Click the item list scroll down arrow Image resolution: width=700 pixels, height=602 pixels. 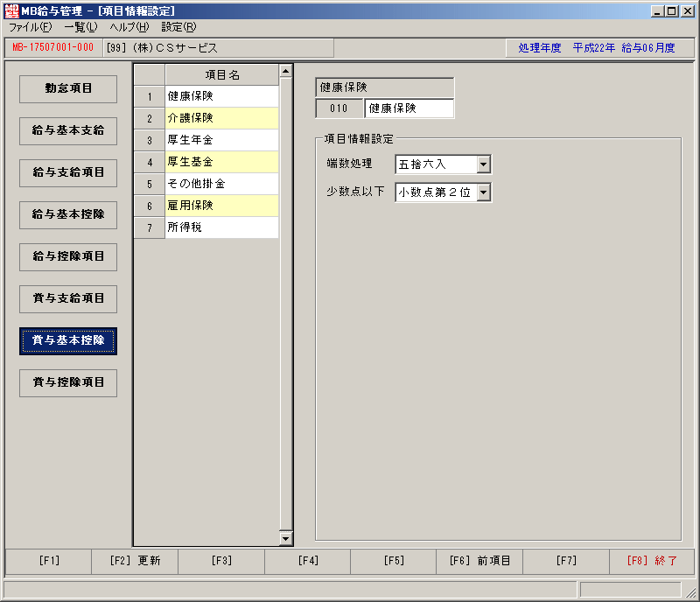(286, 538)
